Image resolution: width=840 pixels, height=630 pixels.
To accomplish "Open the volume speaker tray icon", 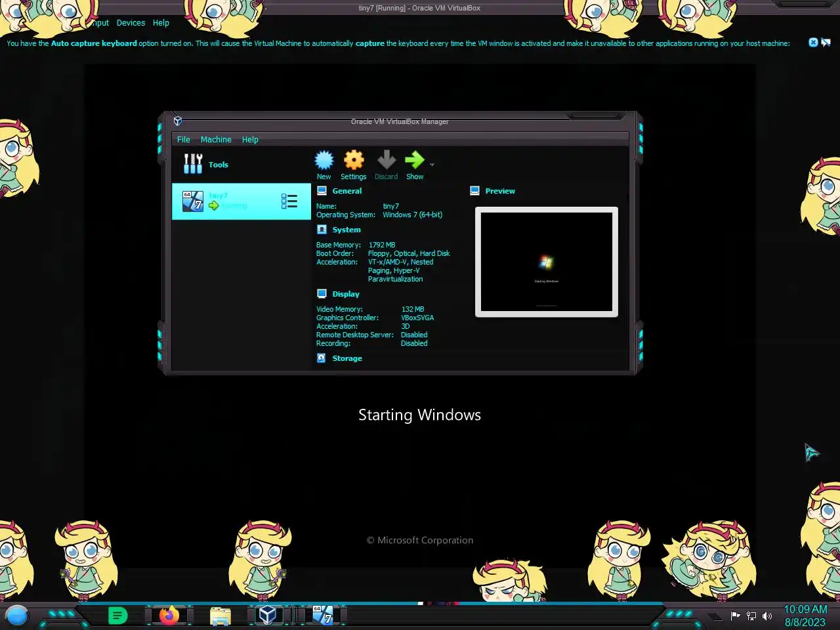I will click(767, 616).
